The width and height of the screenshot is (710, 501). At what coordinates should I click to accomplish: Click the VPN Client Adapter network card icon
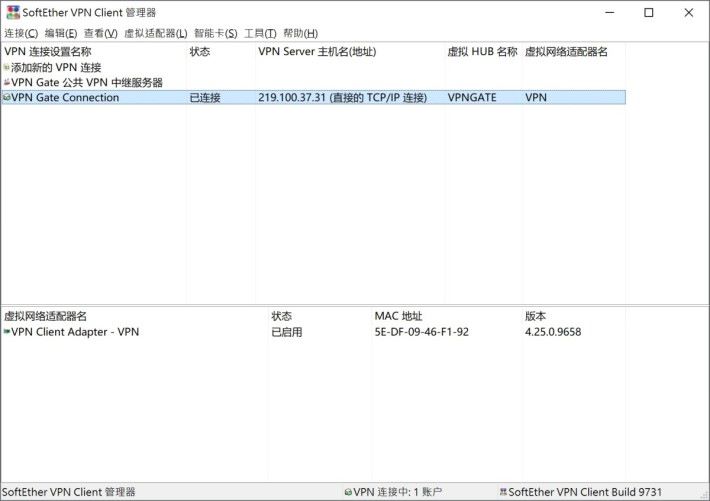(x=6, y=332)
